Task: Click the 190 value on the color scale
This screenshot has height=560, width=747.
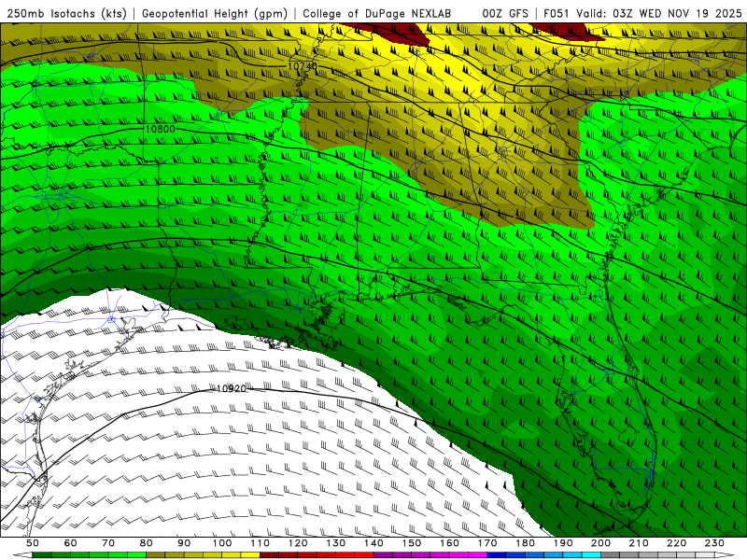Action: click(x=563, y=543)
